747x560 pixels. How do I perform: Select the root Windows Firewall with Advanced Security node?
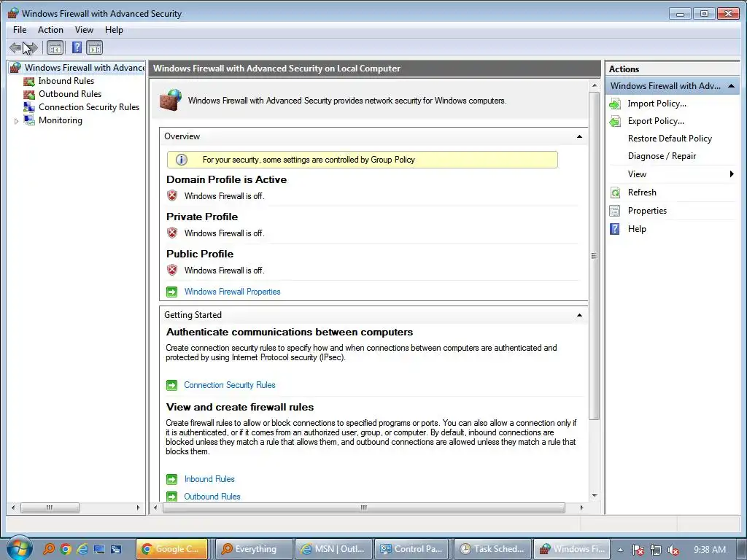pos(84,68)
